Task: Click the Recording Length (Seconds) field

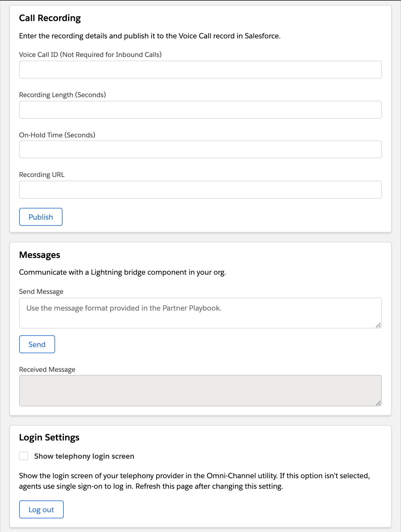Action: pyautogui.click(x=200, y=109)
